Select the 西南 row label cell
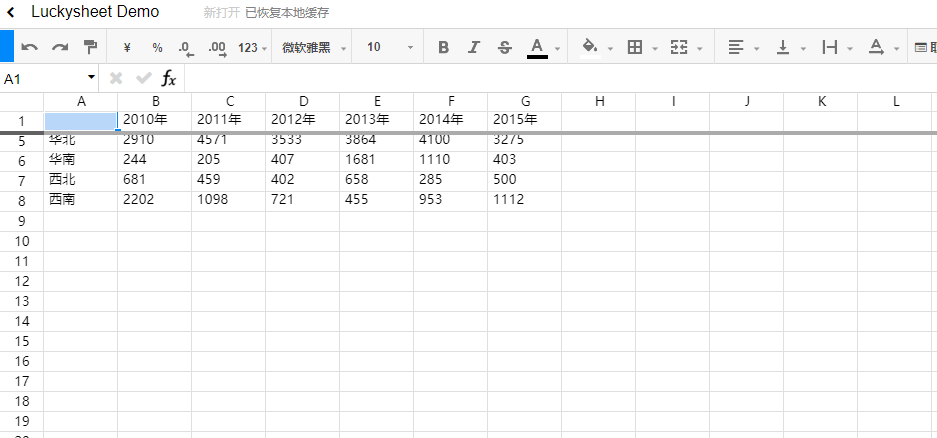 pyautogui.click(x=81, y=201)
